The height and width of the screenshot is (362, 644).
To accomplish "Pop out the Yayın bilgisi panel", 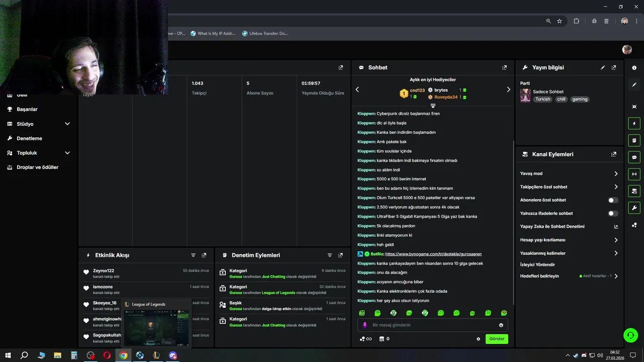I will tap(614, 67).
